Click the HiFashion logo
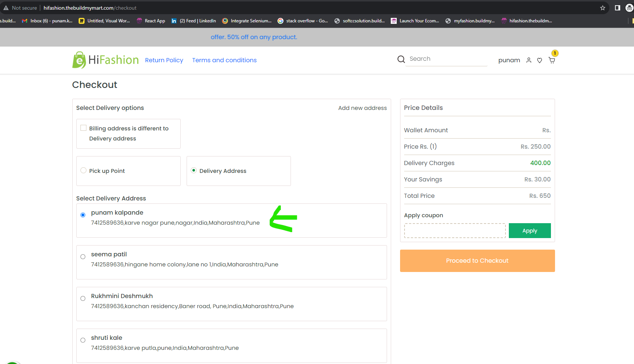 105,60
